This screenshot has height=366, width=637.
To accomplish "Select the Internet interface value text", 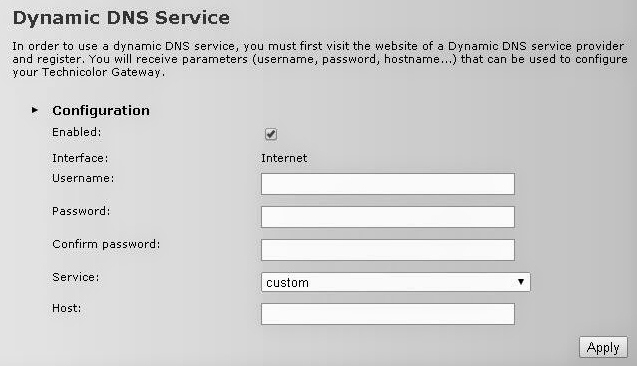I will click(284, 158).
